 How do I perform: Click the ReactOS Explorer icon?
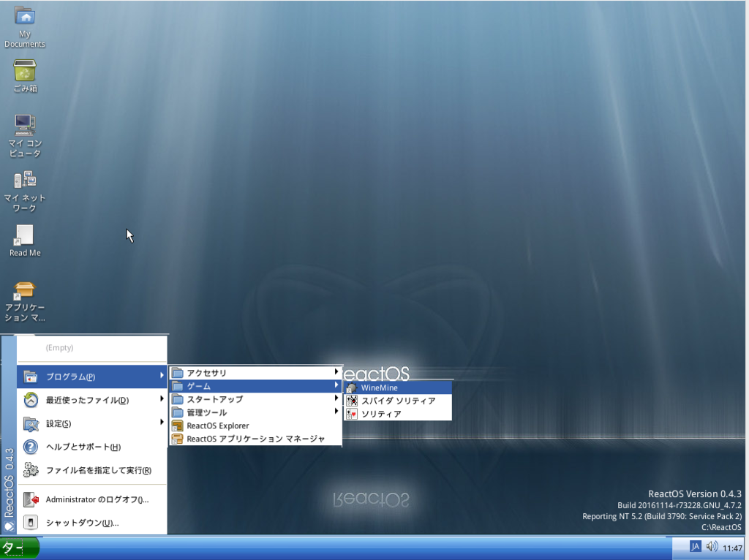coord(177,425)
